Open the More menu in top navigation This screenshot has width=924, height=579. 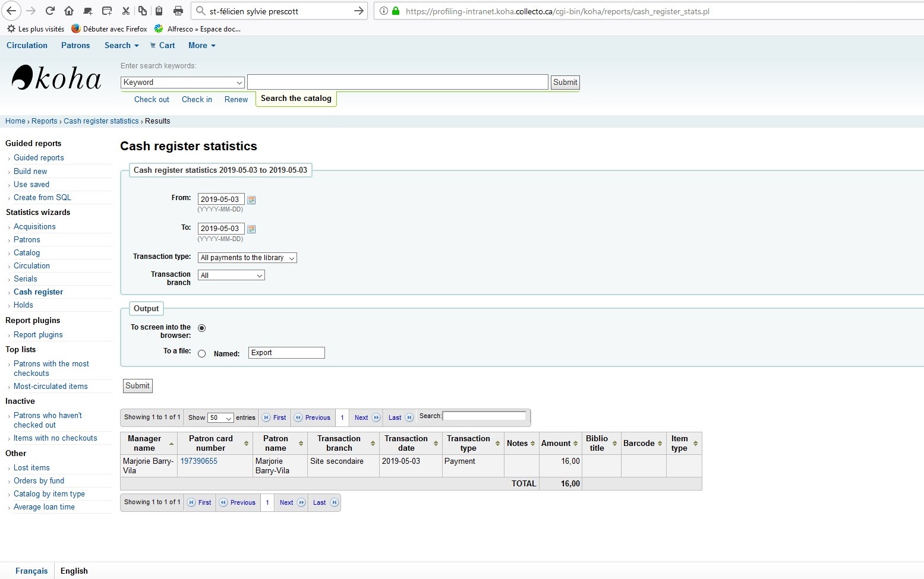pos(201,46)
